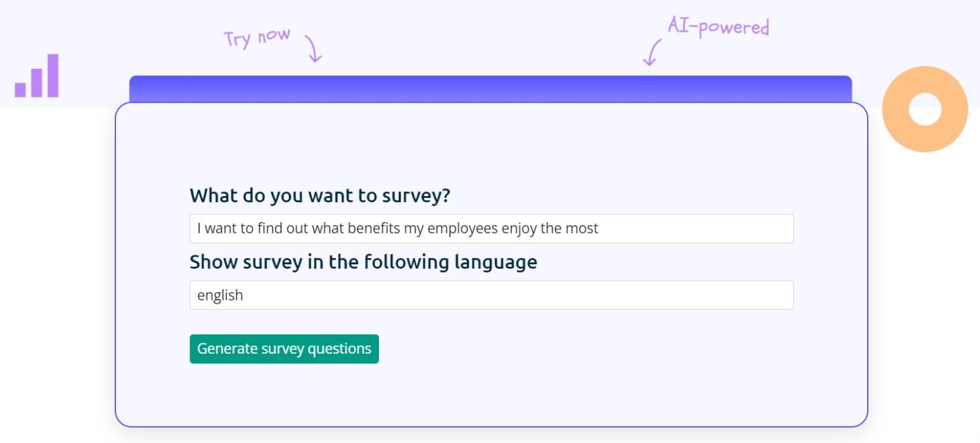
Task: Click the Show survey language heading
Action: 363,262
